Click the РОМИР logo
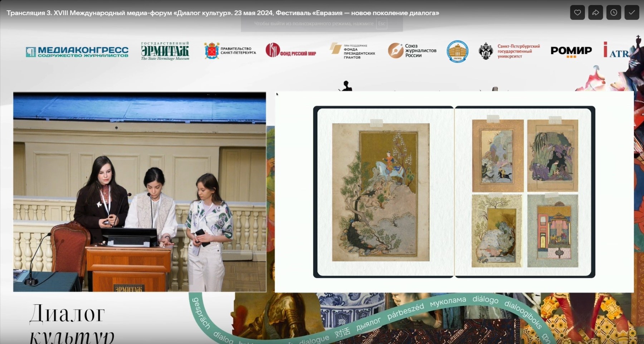Image resolution: width=644 pixels, height=344 pixels. click(571, 51)
